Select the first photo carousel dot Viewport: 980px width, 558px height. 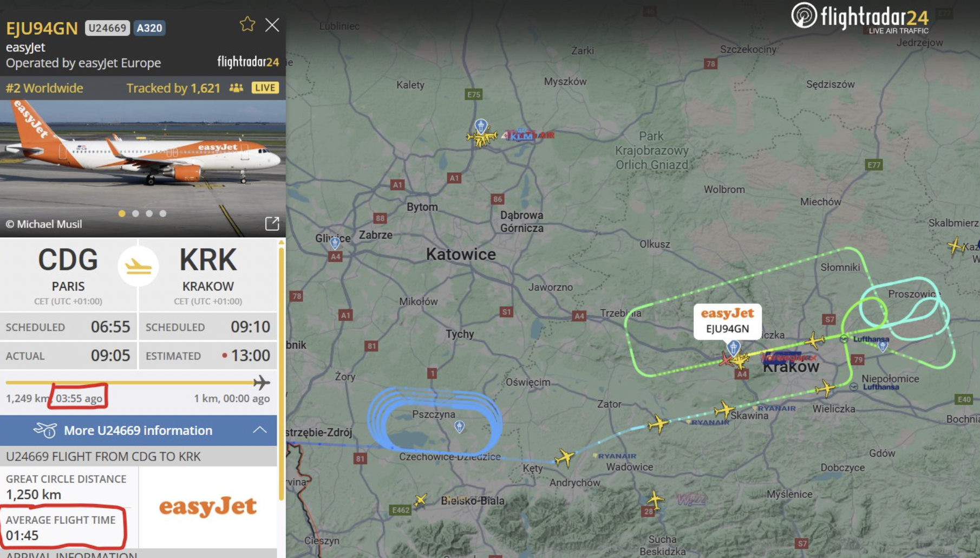pyautogui.click(x=122, y=213)
